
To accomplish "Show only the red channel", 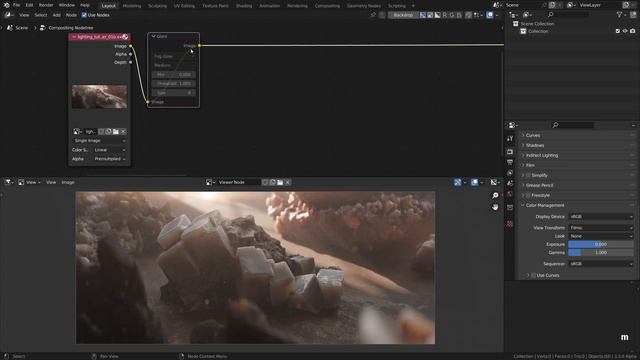I will click(445, 15).
